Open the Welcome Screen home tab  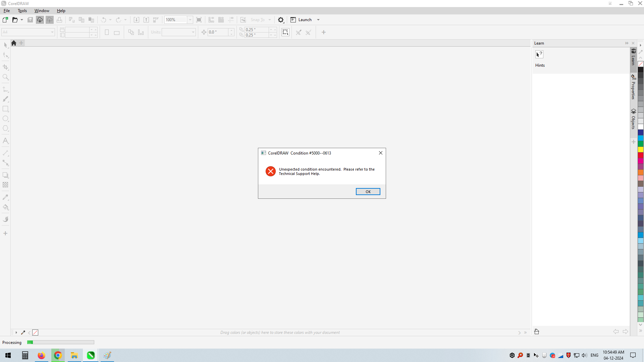tap(14, 43)
